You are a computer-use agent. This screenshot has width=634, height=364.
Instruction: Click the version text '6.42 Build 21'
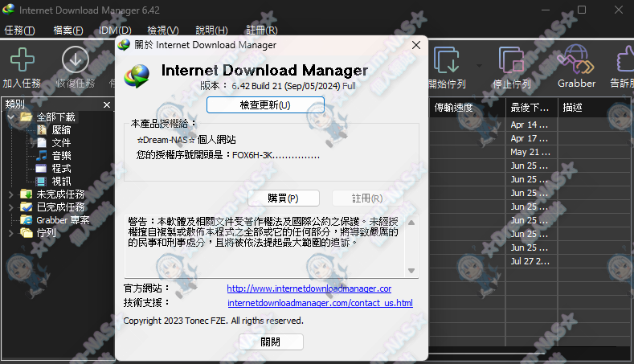pyautogui.click(x=257, y=86)
